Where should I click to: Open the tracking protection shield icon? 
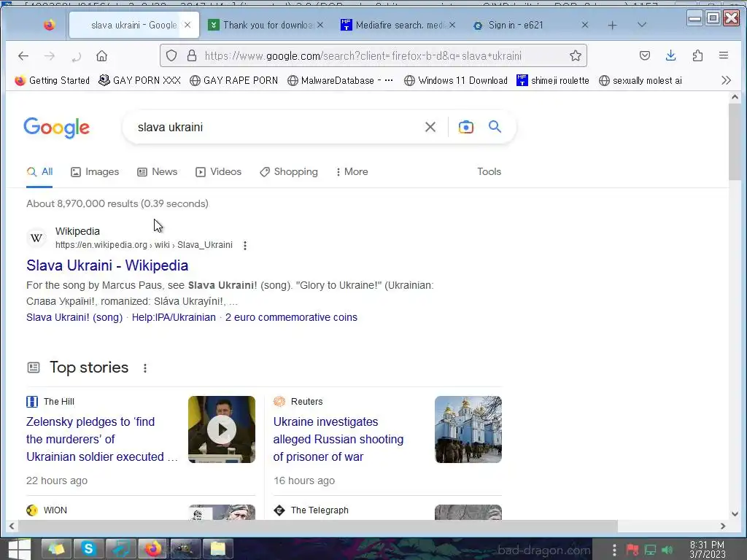(171, 55)
